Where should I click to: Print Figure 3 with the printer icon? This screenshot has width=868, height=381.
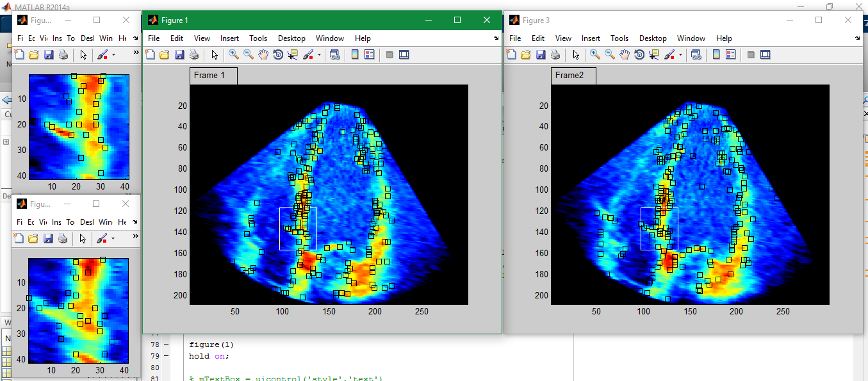click(x=555, y=55)
